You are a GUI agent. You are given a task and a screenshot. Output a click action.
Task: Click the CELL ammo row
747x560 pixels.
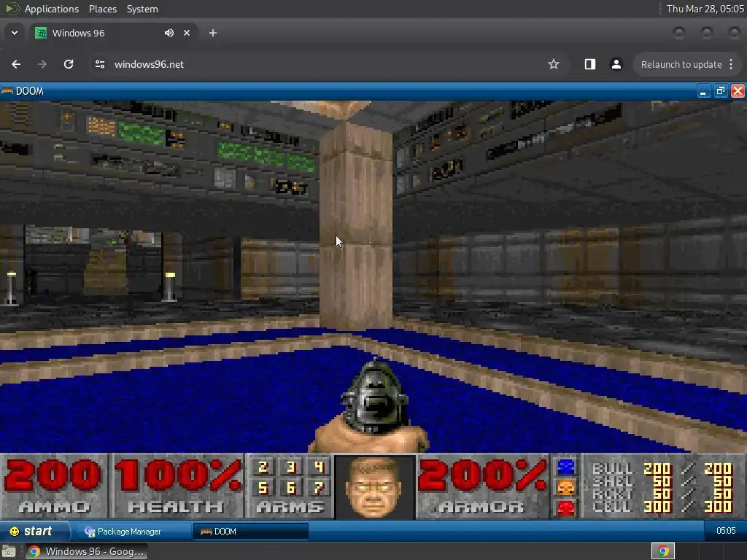pyautogui.click(x=662, y=507)
